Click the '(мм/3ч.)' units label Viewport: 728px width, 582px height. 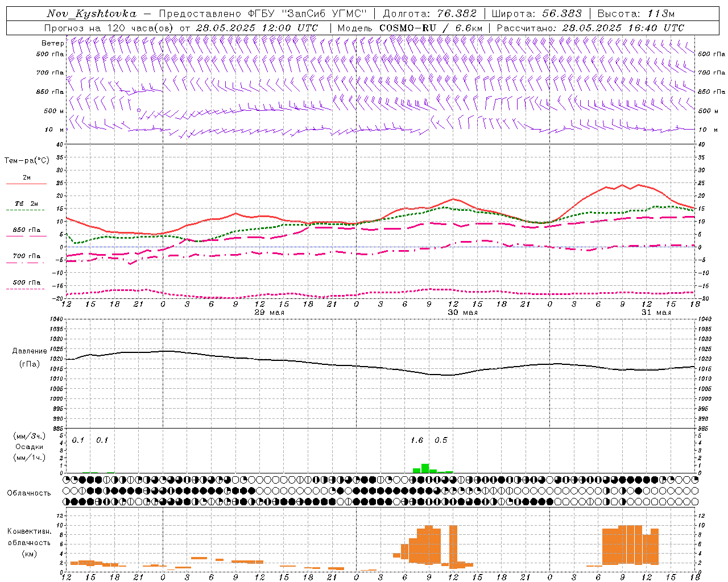pyautogui.click(x=29, y=436)
